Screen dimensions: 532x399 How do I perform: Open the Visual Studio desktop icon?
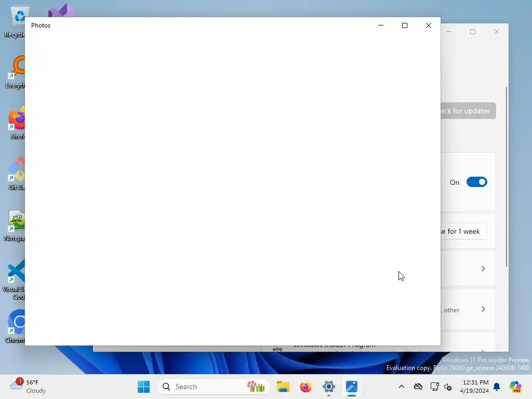[x=60, y=11]
